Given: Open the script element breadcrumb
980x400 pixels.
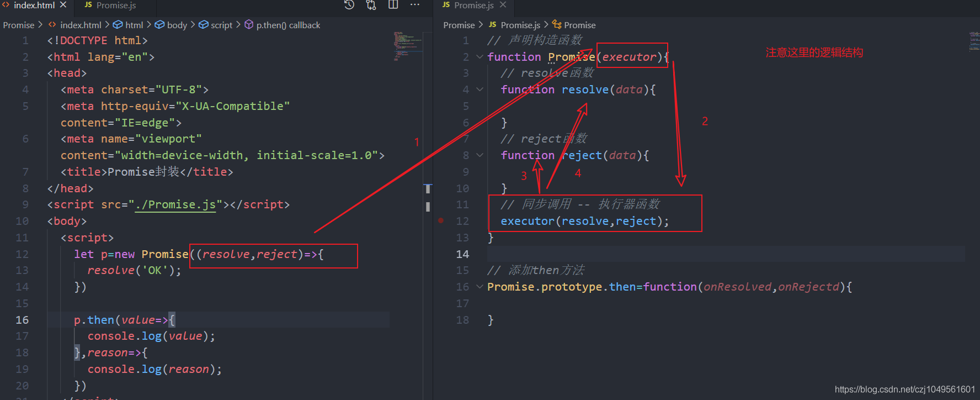Looking at the screenshot, I should pos(216,25).
